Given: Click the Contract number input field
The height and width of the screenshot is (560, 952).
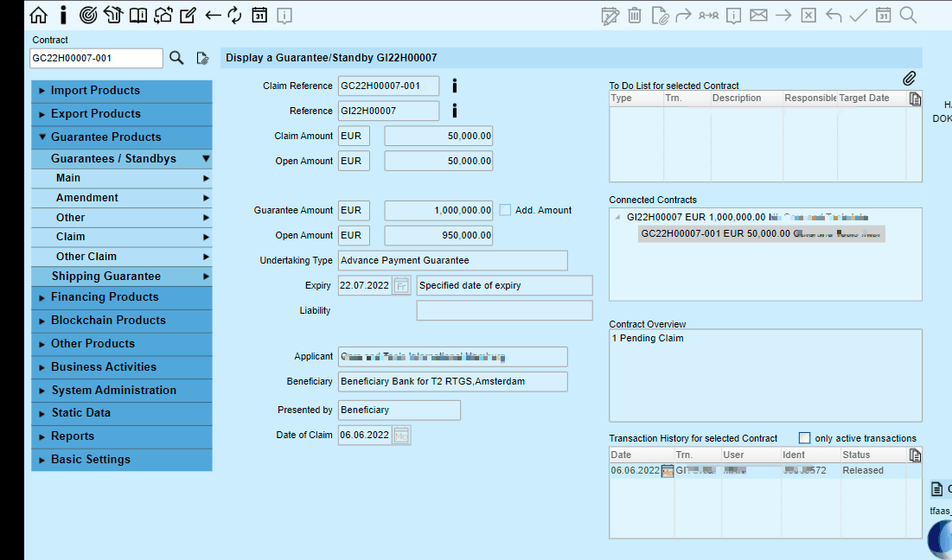Looking at the screenshot, I should (96, 58).
